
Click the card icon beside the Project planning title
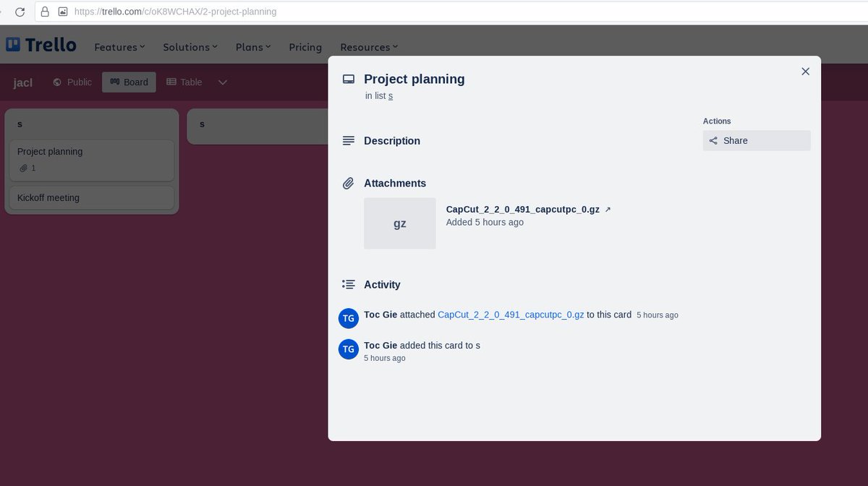(x=349, y=80)
